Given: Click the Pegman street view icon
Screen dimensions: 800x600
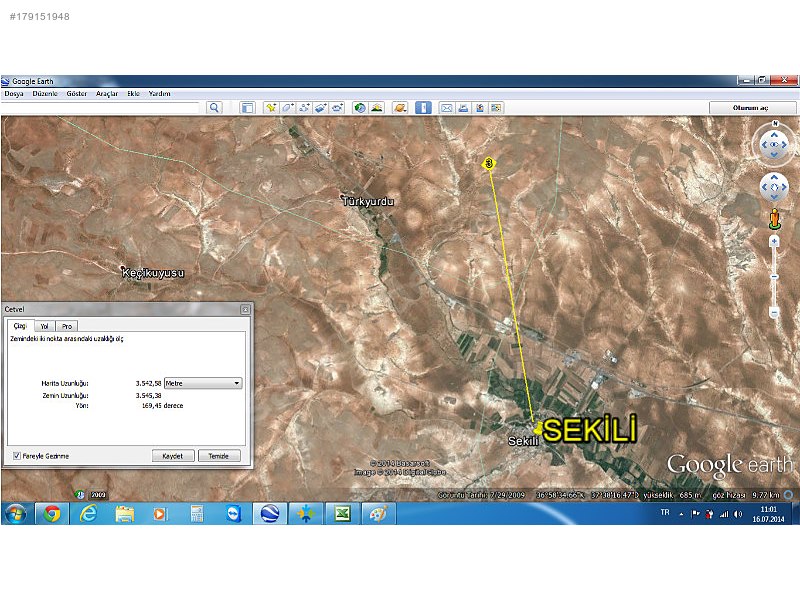Looking at the screenshot, I should click(774, 218).
